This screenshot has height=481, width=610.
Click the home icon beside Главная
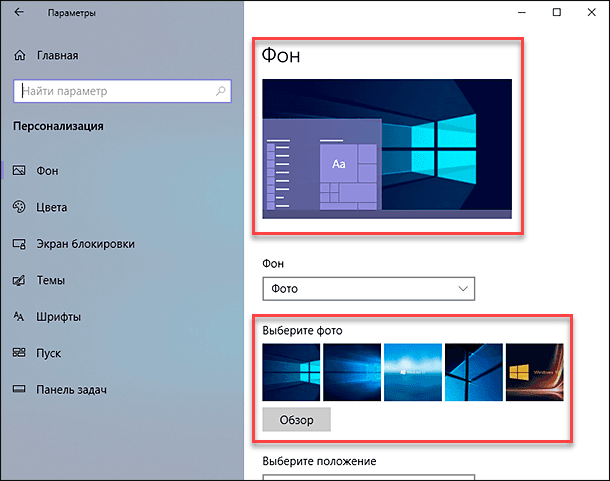20,56
